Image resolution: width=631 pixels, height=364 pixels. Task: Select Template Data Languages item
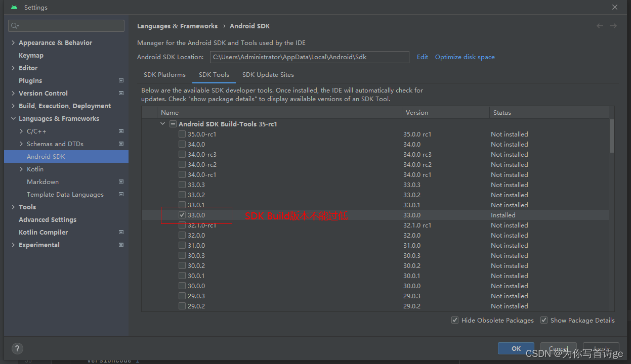click(x=65, y=194)
